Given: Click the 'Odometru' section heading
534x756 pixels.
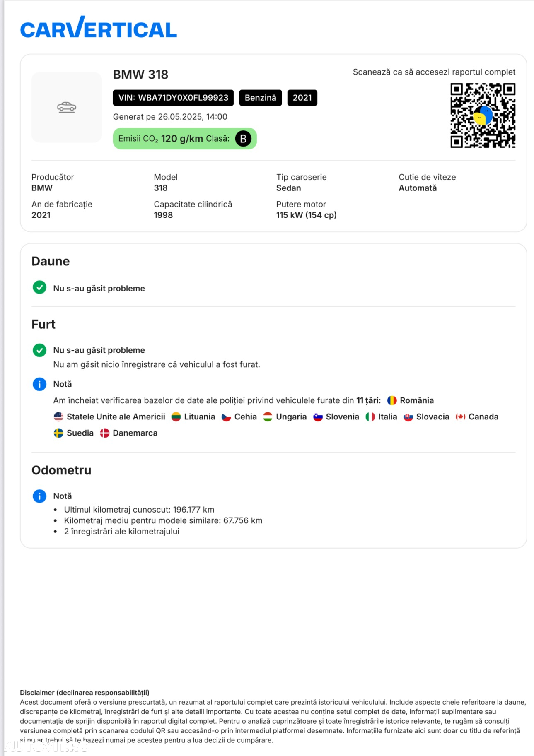Looking at the screenshot, I should [x=62, y=470].
